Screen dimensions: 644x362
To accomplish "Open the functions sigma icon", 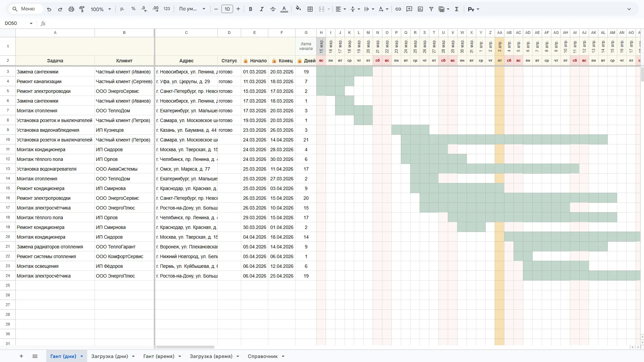I will [x=457, y=9].
